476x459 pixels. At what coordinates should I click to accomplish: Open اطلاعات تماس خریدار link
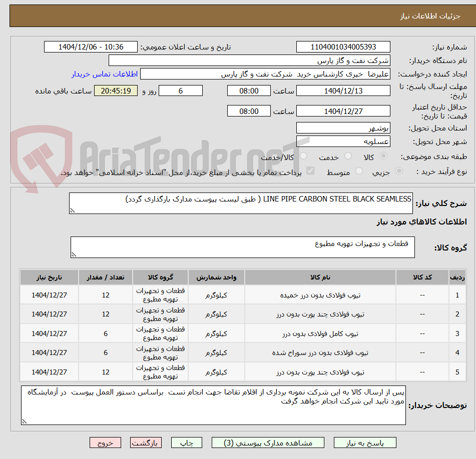click(x=105, y=74)
